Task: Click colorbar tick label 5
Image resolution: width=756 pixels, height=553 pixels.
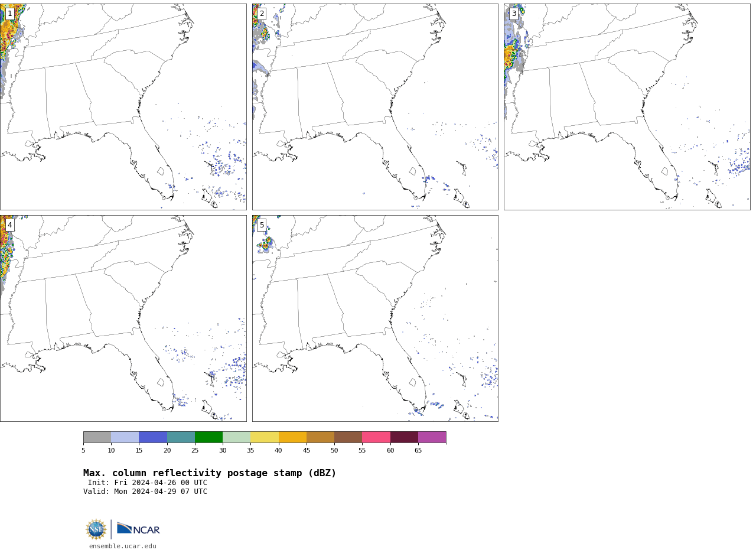Action: pyautogui.click(x=83, y=451)
